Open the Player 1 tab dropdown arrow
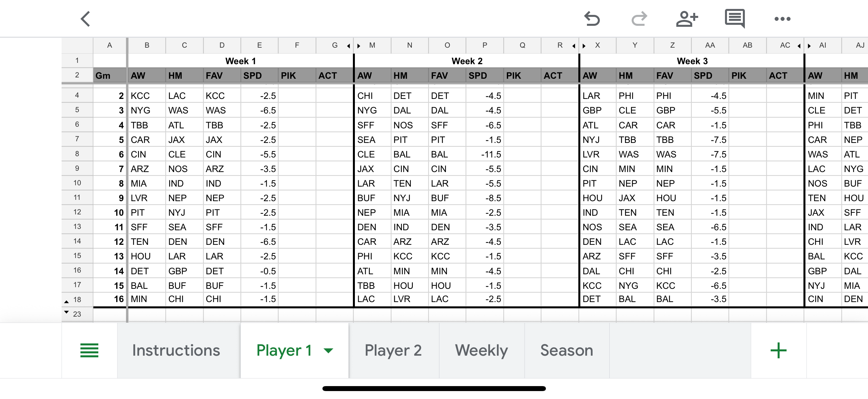The image size is (868, 399). pos(328,350)
